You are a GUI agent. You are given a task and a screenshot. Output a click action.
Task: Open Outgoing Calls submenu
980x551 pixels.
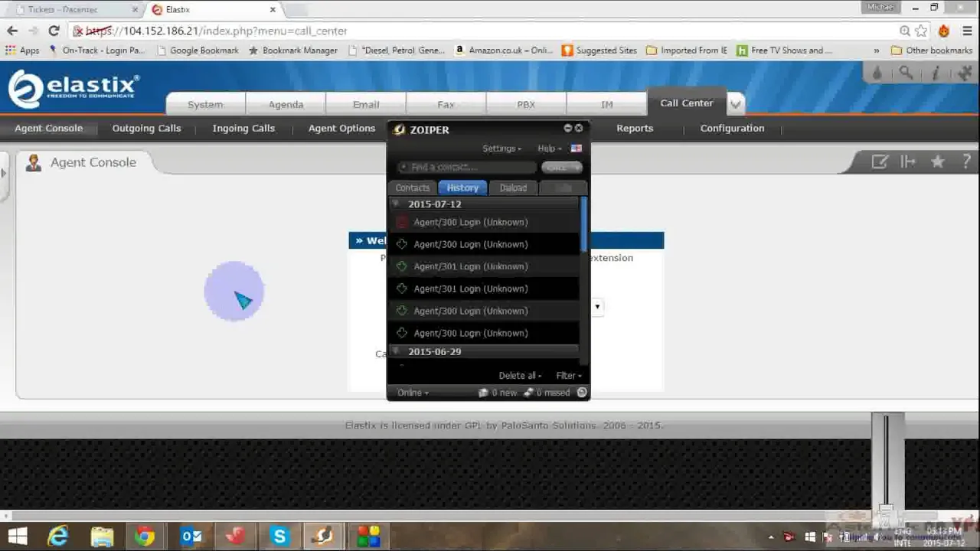(x=146, y=128)
